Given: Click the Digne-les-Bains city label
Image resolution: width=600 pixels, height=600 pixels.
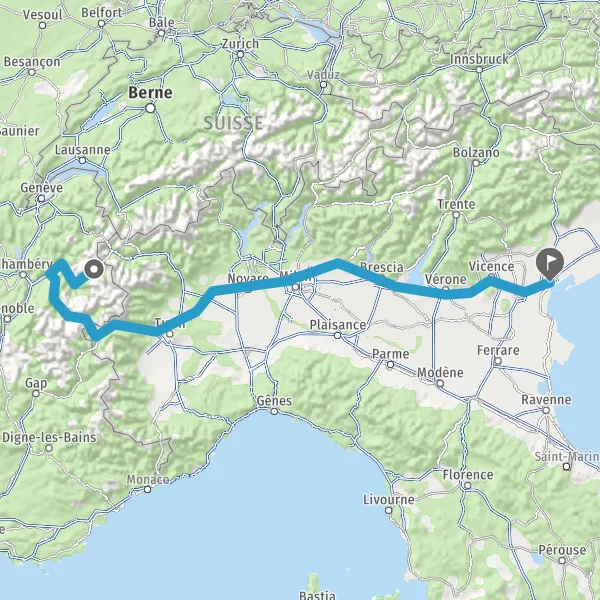Looking at the screenshot, I should click(x=49, y=437).
